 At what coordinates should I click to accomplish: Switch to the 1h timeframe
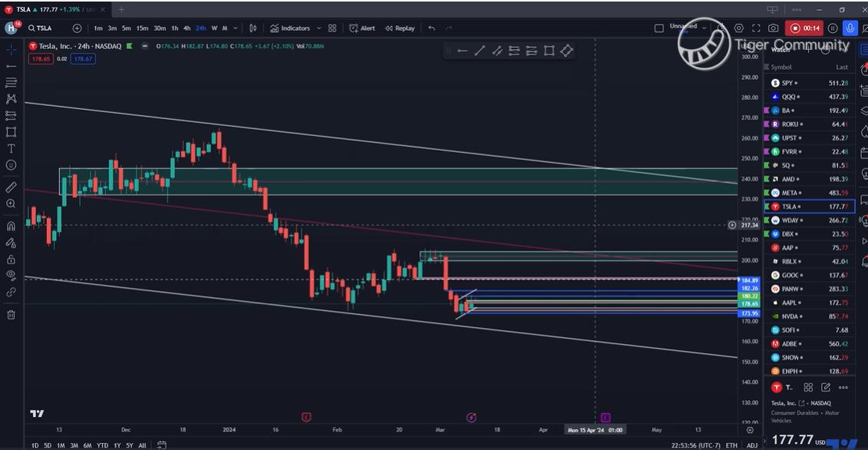coord(175,28)
